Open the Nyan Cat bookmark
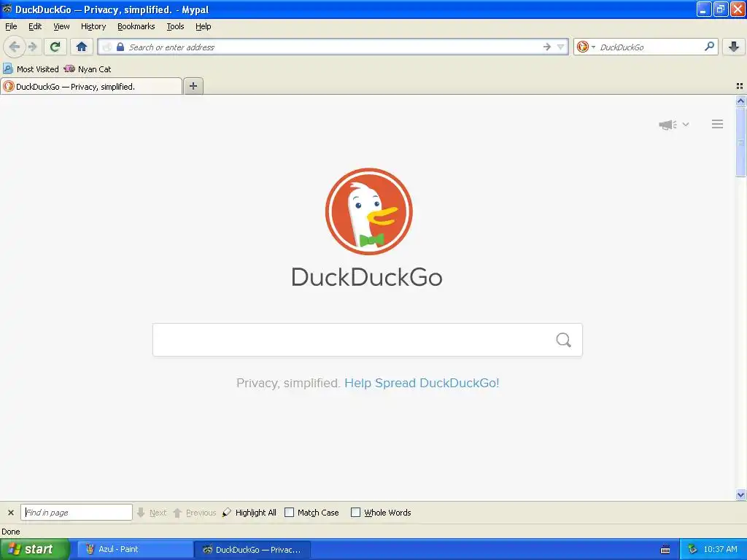Viewport: 747px width, 560px height. 88,69
